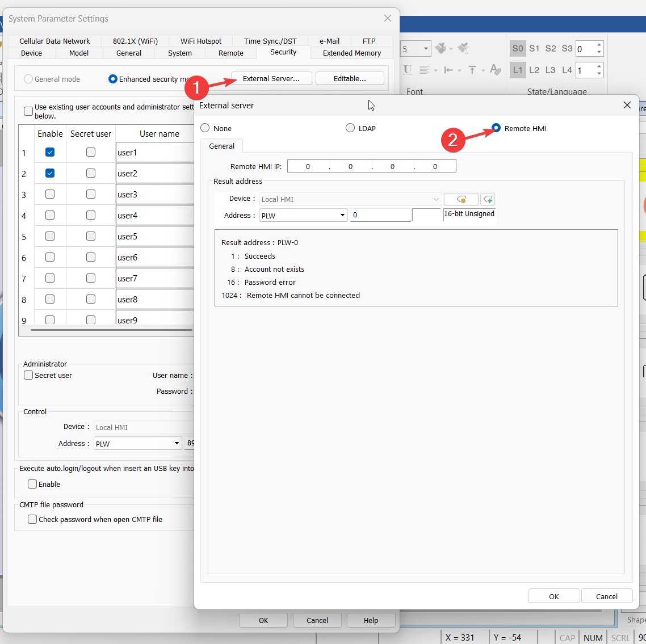646x644 pixels.
Task: Tick Check password when open CMTP file
Action: [x=33, y=519]
